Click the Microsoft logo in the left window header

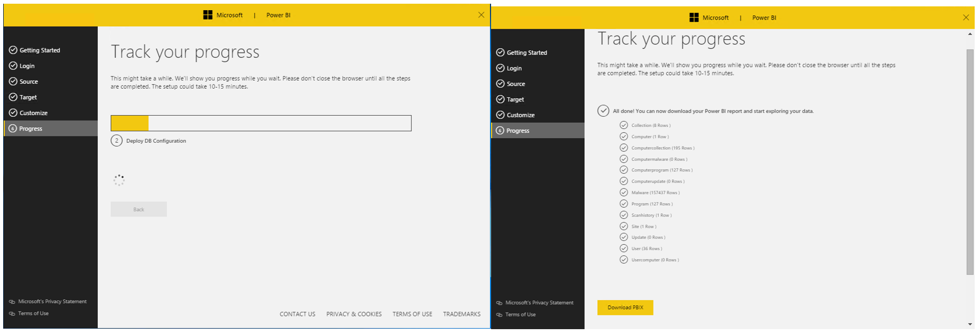208,15
